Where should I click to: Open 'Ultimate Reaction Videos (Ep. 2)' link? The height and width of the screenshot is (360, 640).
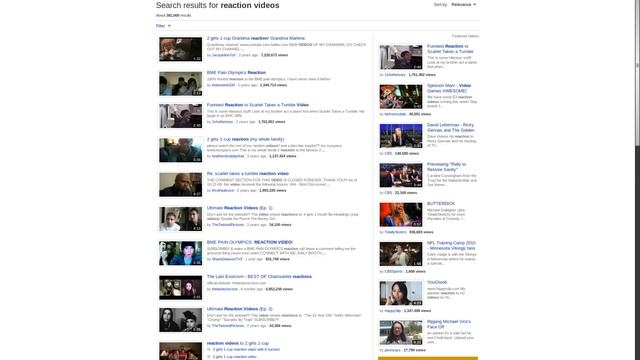coord(239,309)
